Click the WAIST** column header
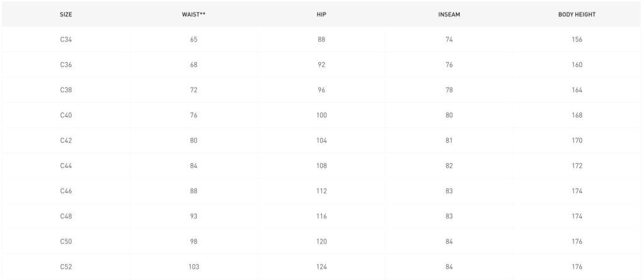Screen dimensions: 644x280 point(194,14)
